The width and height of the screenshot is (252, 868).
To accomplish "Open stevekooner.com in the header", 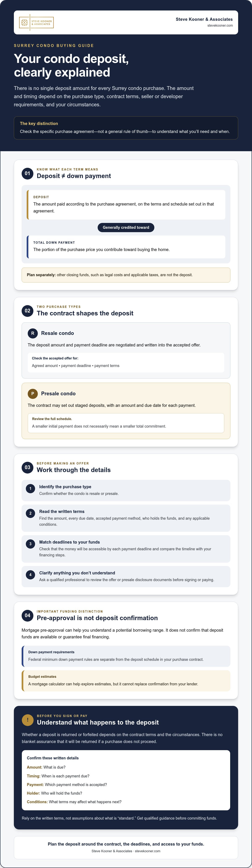I will coord(220,26).
